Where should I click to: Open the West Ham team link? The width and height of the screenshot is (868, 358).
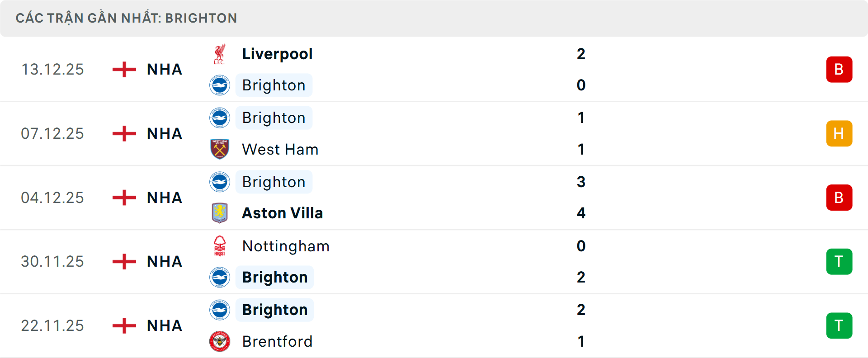[x=280, y=149]
